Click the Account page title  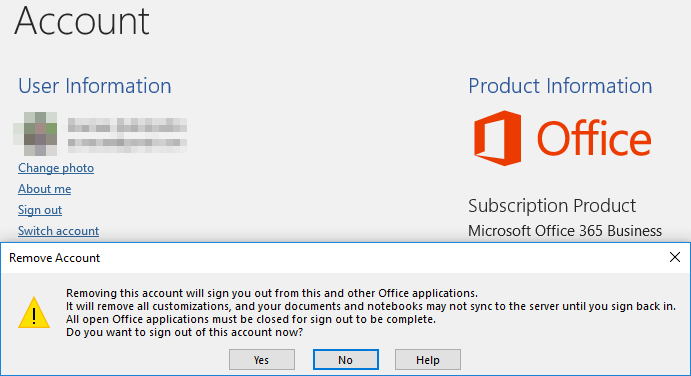pyautogui.click(x=82, y=21)
